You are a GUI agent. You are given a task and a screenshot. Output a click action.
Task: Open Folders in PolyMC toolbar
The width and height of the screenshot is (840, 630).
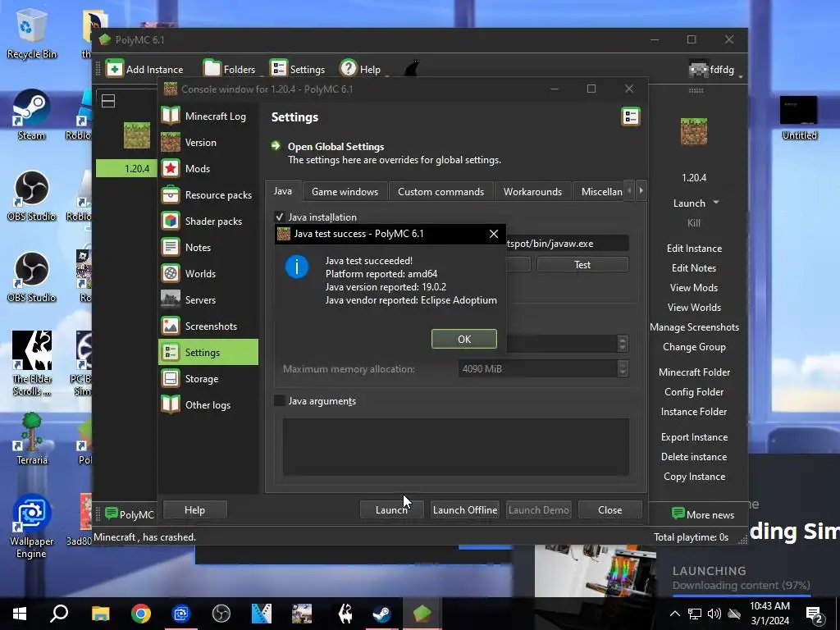[x=230, y=69]
